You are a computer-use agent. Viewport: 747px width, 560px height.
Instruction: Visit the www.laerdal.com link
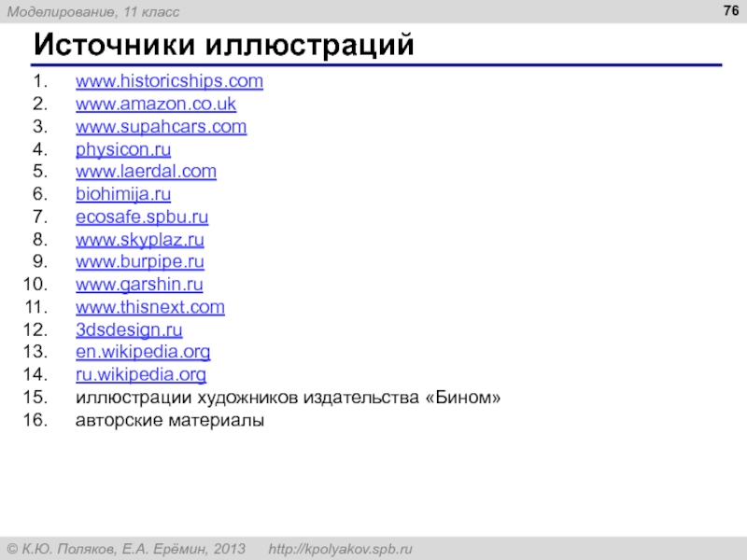(x=146, y=172)
